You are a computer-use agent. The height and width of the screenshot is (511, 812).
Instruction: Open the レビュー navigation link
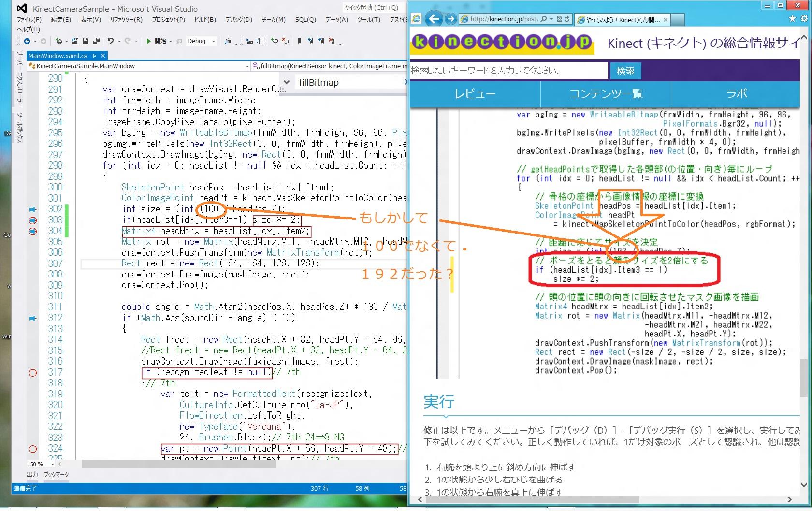click(475, 94)
